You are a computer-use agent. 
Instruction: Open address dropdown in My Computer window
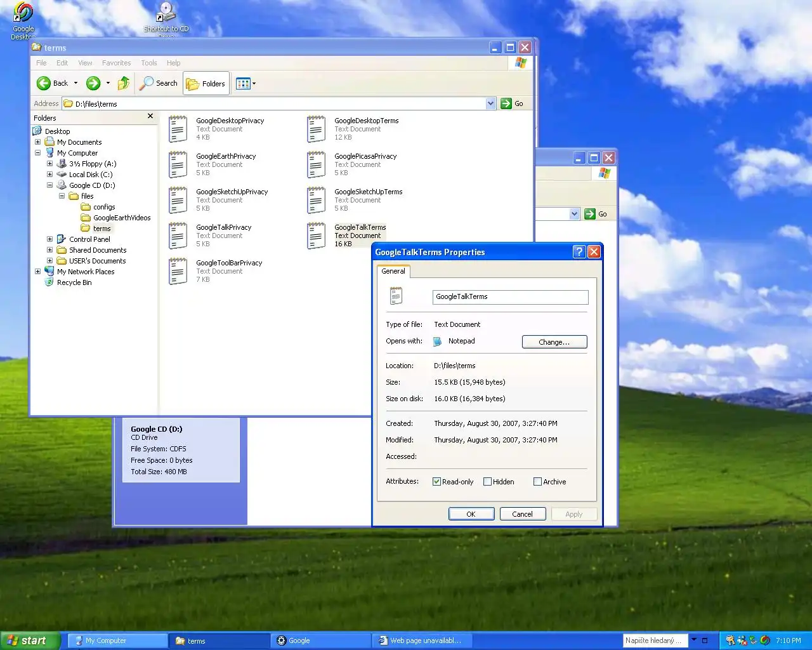point(574,214)
